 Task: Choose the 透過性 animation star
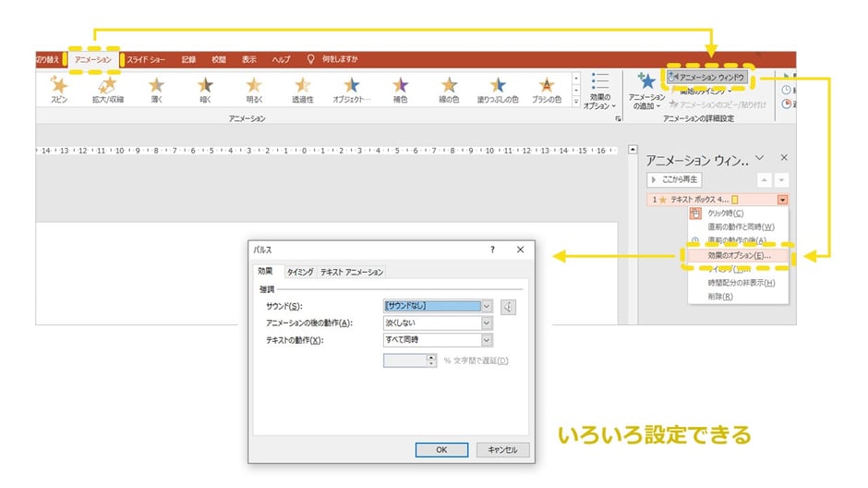tap(303, 86)
